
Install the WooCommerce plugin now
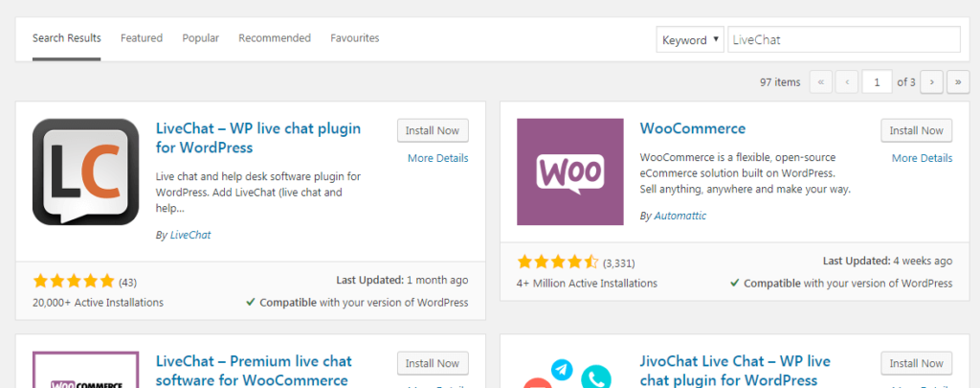916,131
